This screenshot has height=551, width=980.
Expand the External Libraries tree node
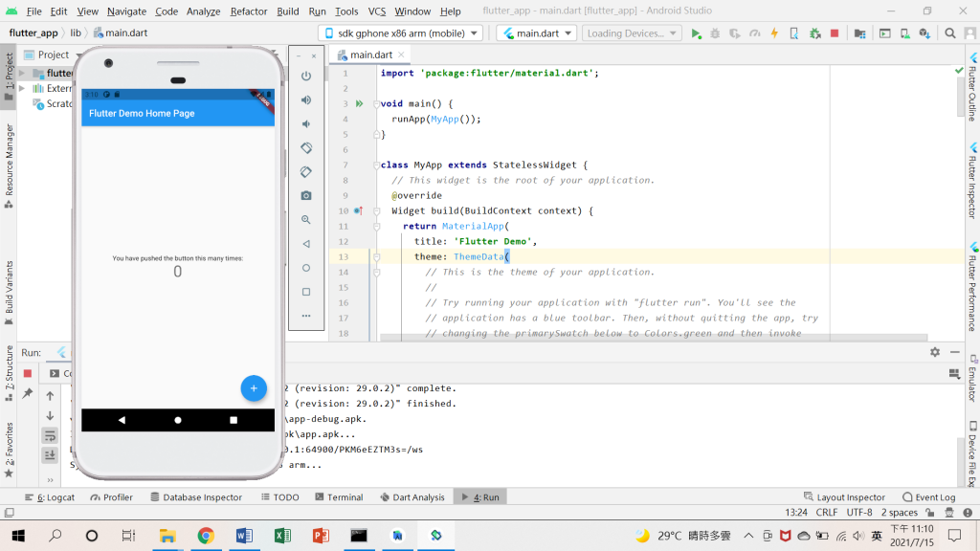[x=23, y=89]
